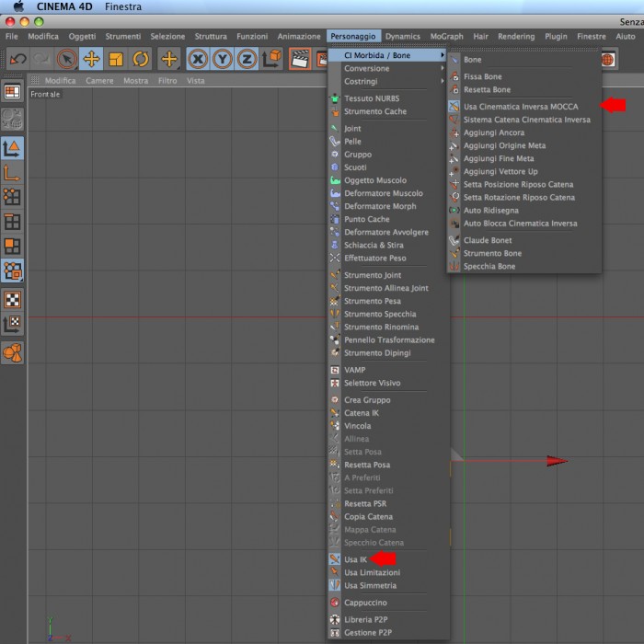Click the Live Selection arrow tool icon
Screen dimensions: 644x644
66,59
